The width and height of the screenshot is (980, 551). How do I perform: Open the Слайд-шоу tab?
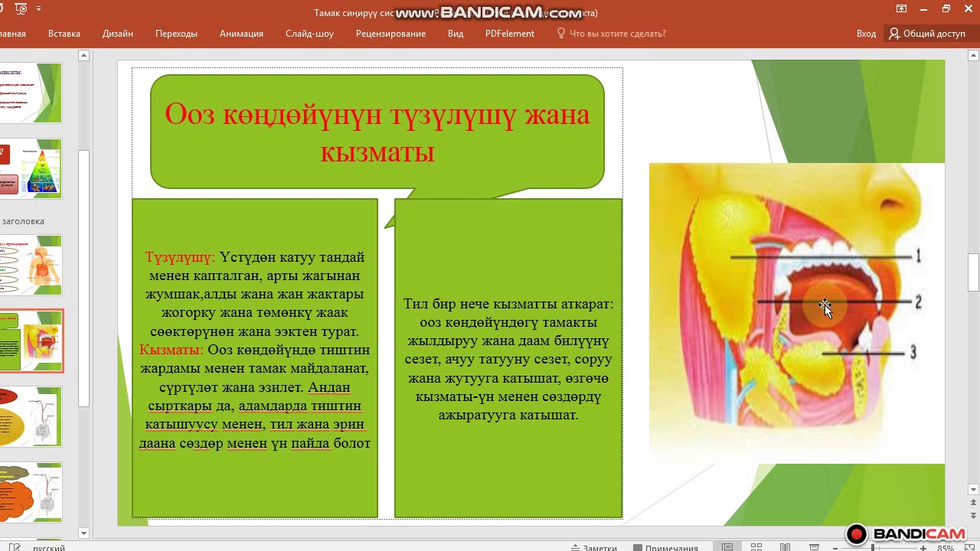(x=309, y=34)
